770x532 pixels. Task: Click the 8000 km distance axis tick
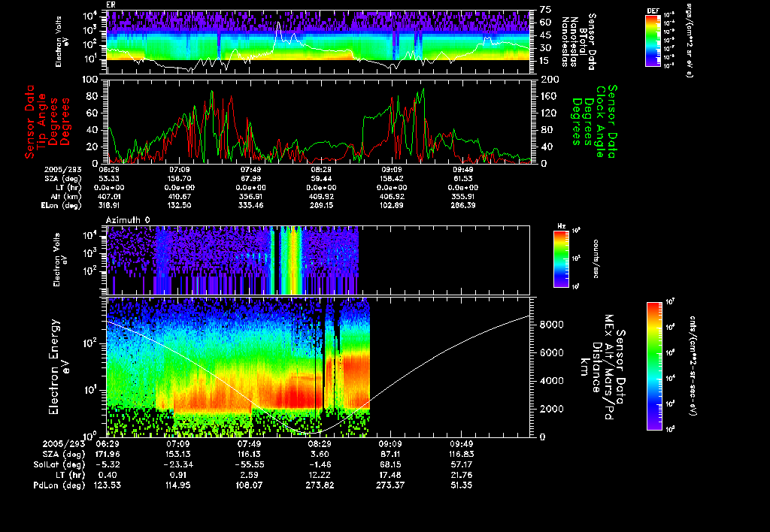(551, 325)
